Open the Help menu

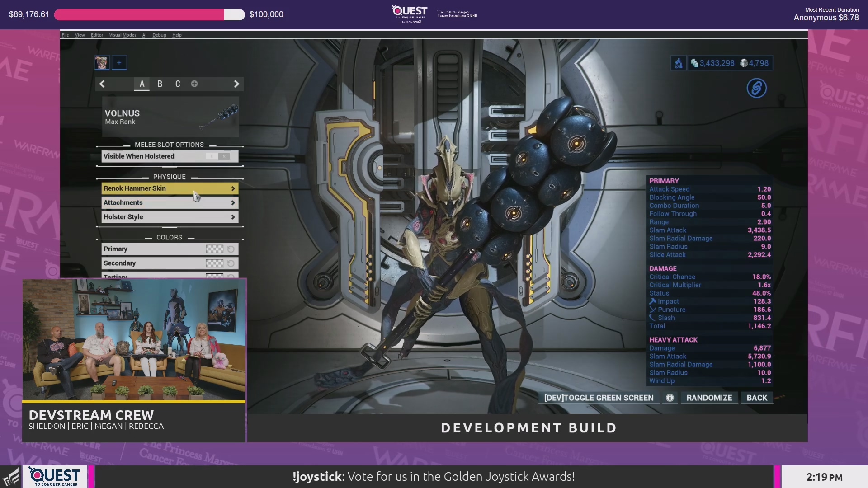pyautogui.click(x=177, y=35)
